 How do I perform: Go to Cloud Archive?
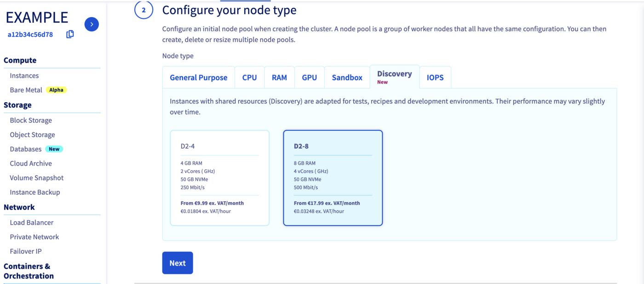31,163
